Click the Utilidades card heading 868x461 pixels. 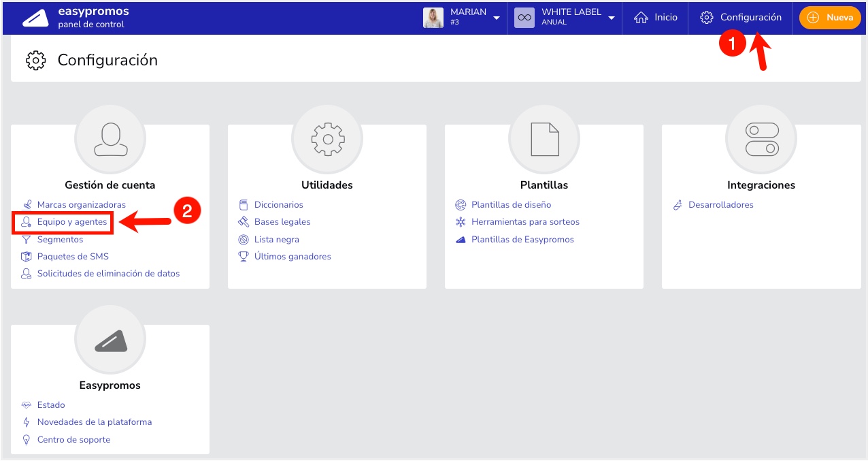pos(327,185)
